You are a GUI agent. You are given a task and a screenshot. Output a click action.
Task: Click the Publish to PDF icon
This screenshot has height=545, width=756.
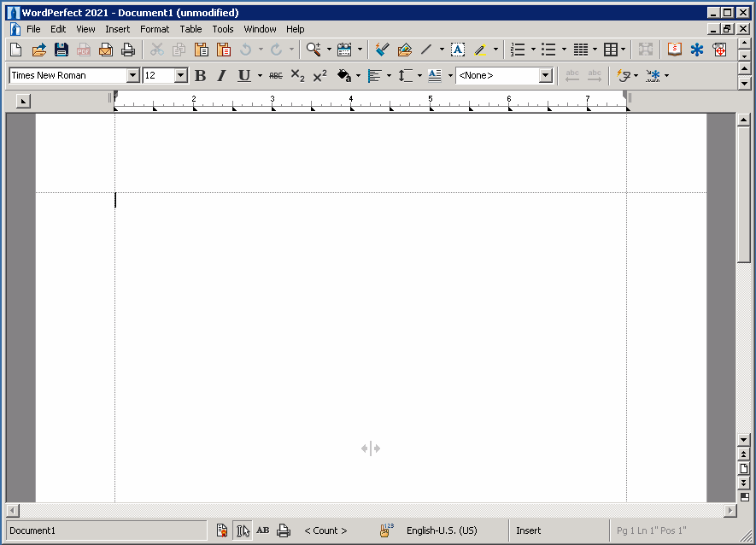(x=84, y=50)
